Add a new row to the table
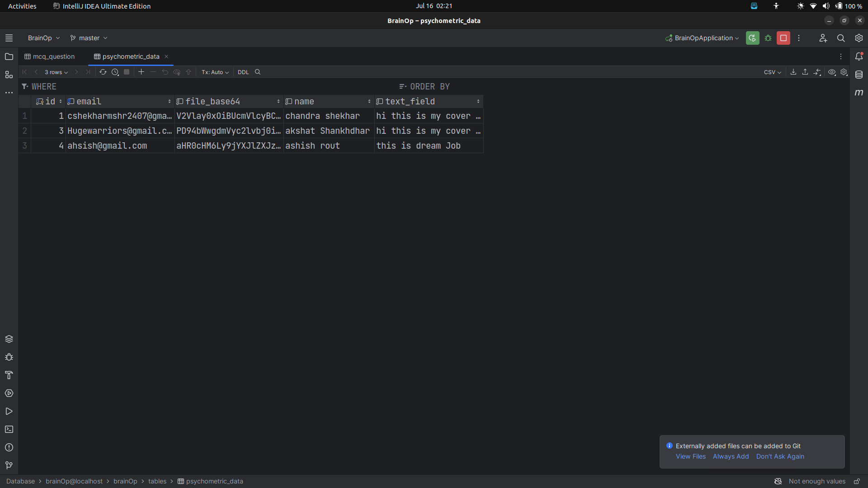 pyautogui.click(x=141, y=72)
